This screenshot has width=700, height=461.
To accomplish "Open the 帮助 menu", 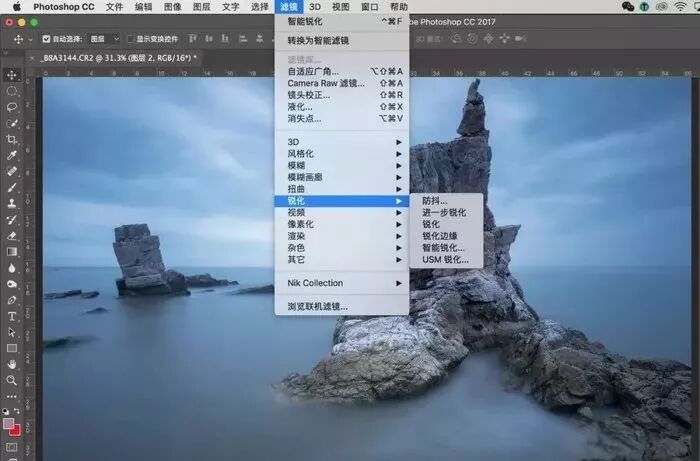I will pos(399,7).
